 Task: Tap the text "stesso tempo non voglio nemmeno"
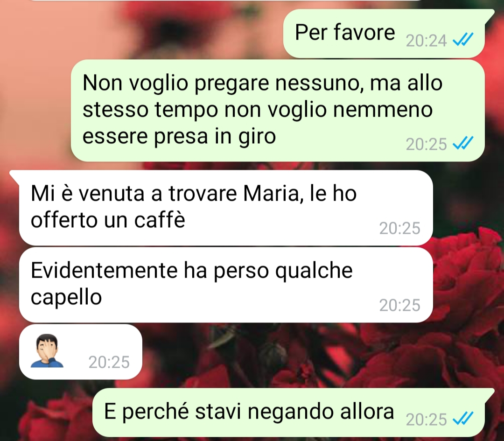click(258, 110)
